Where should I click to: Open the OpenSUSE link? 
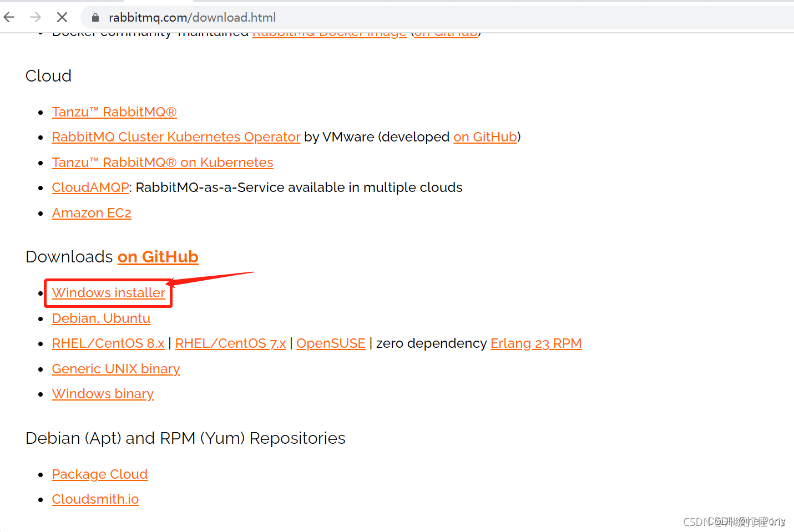click(x=331, y=343)
